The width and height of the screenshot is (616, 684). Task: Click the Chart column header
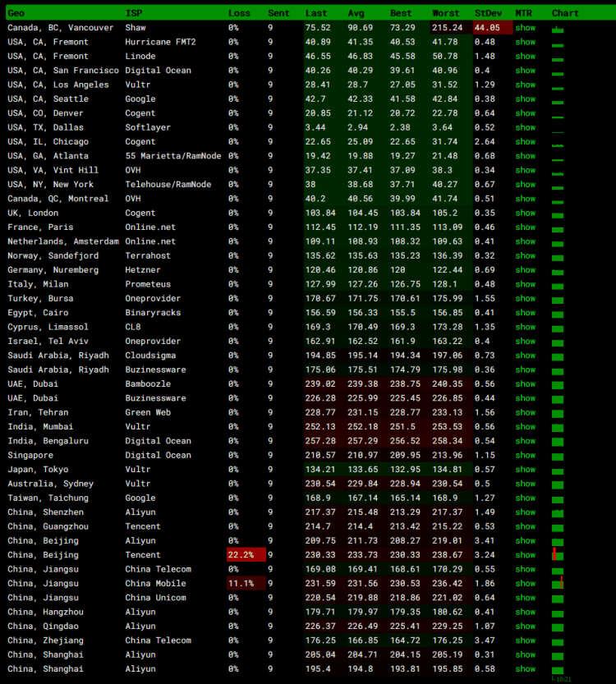click(565, 13)
